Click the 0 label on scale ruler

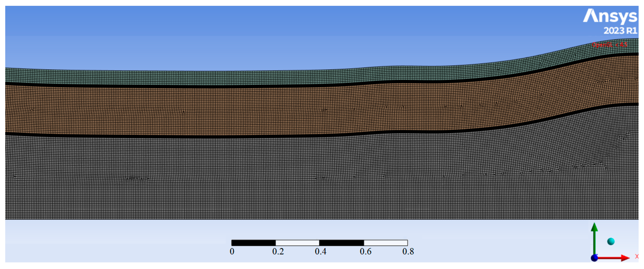[232, 251]
